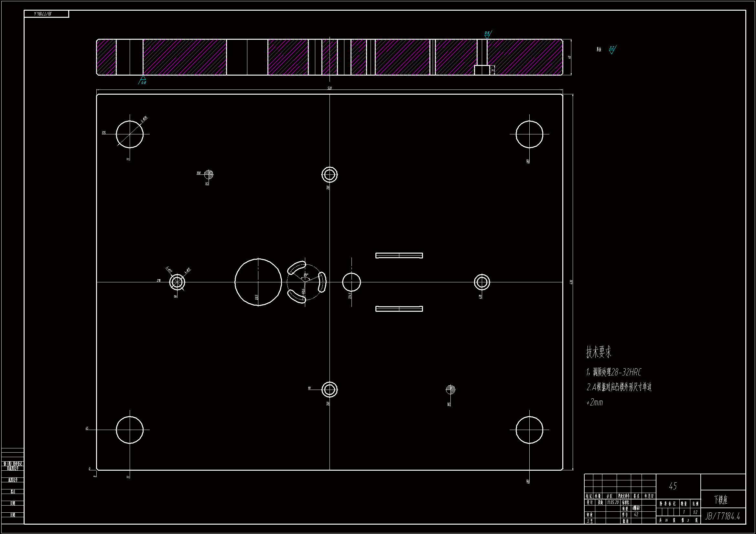Click the 调质处理28-32HRC requirement line
756x534 pixels.
[614, 372]
